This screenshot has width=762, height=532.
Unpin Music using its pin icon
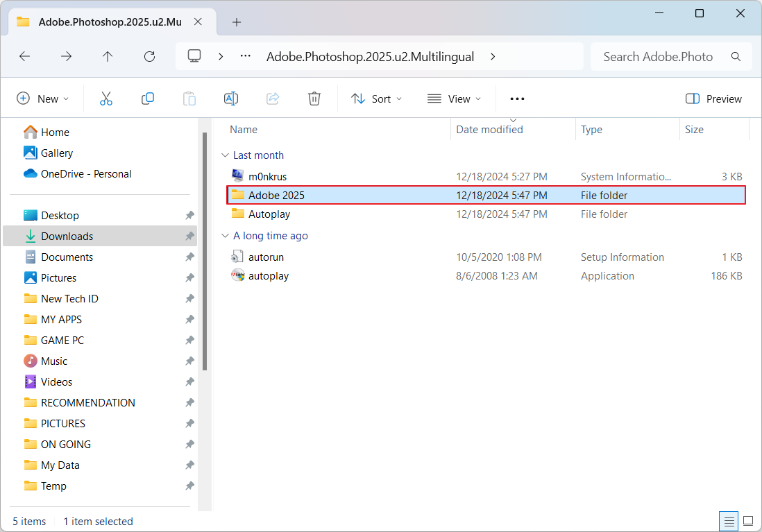click(189, 361)
